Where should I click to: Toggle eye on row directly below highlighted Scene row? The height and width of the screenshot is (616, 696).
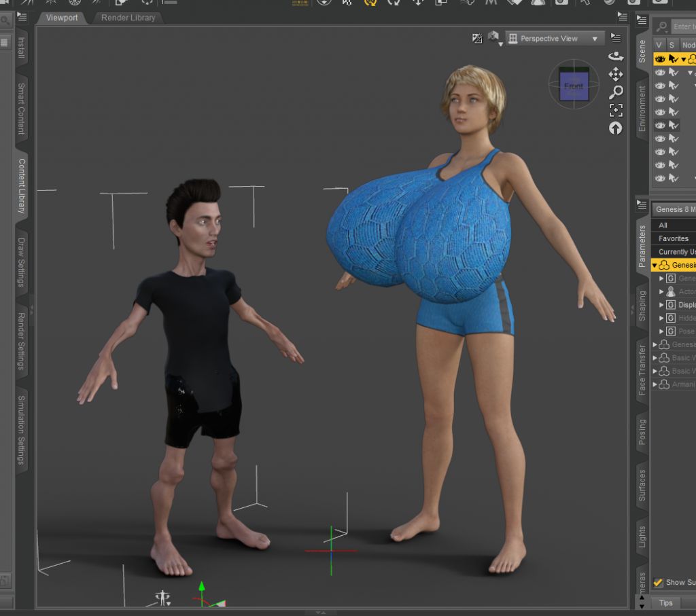coord(660,72)
